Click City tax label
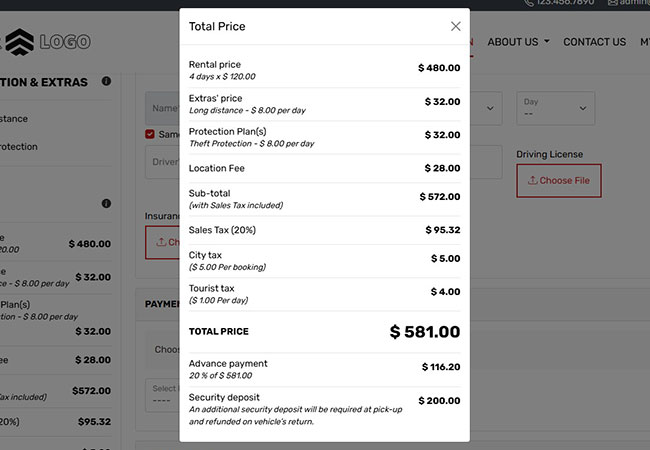 (x=205, y=255)
